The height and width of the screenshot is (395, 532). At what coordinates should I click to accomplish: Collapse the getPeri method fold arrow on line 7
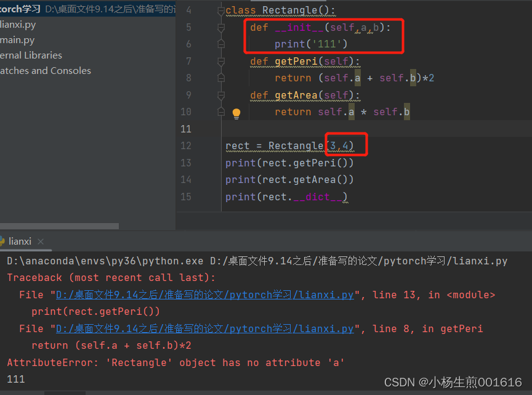(221, 60)
